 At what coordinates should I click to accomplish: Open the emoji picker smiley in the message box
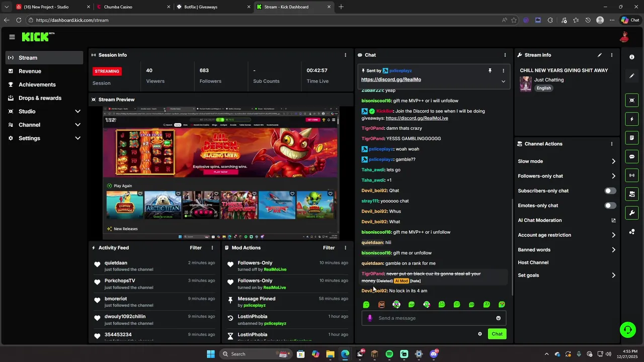point(499,318)
